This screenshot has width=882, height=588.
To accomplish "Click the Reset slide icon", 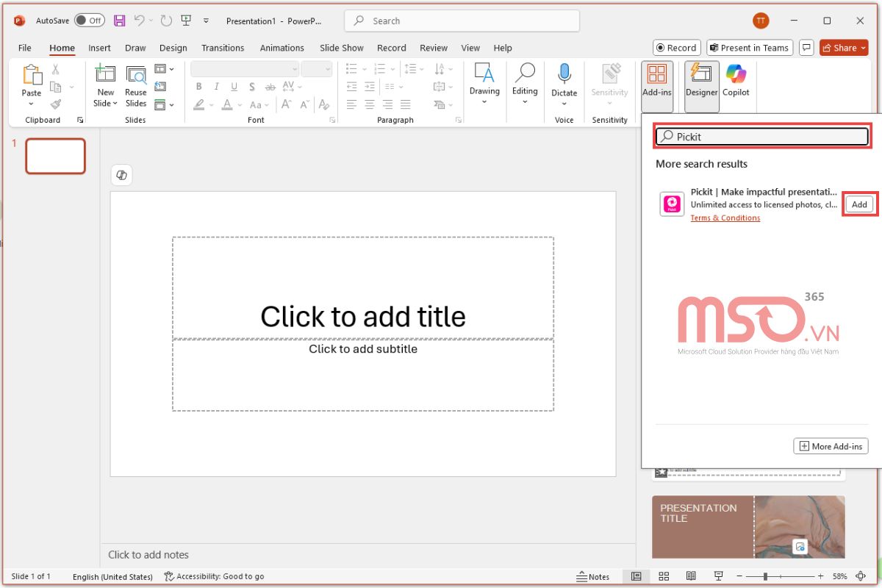I will tap(160, 87).
